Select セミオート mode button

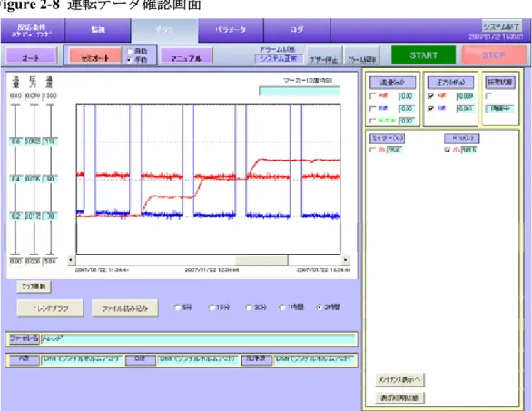point(95,55)
